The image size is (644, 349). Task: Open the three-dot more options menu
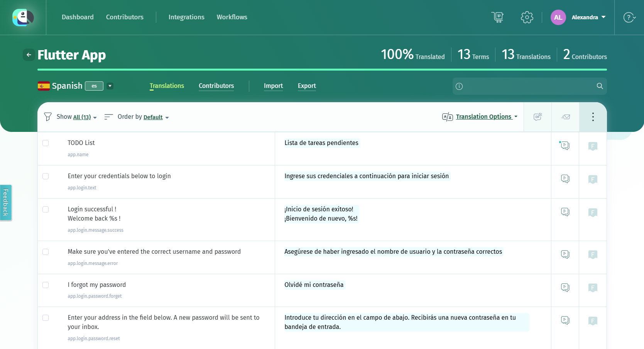click(593, 117)
